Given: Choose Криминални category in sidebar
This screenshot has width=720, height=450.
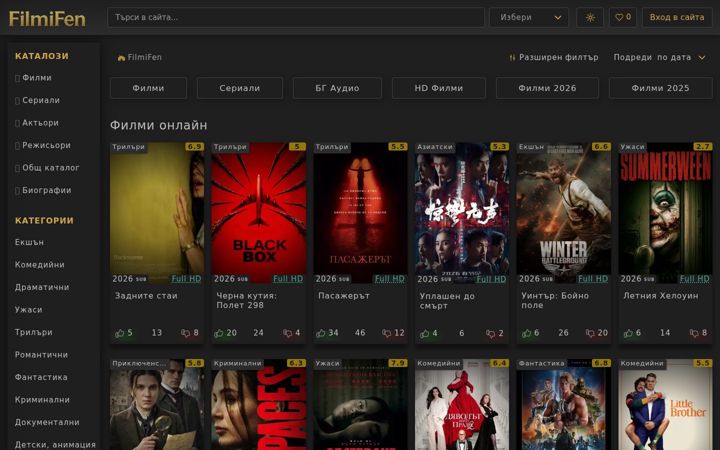Looking at the screenshot, I should (x=42, y=400).
